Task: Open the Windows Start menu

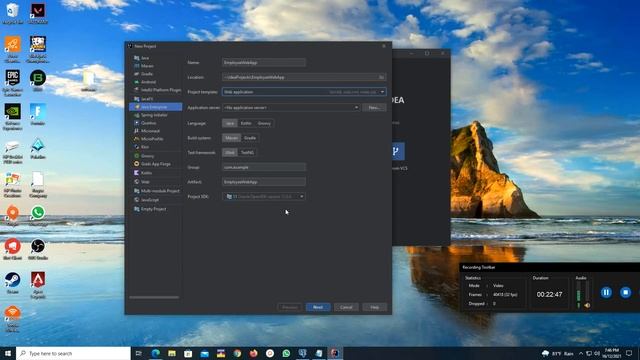Action: click(8, 353)
